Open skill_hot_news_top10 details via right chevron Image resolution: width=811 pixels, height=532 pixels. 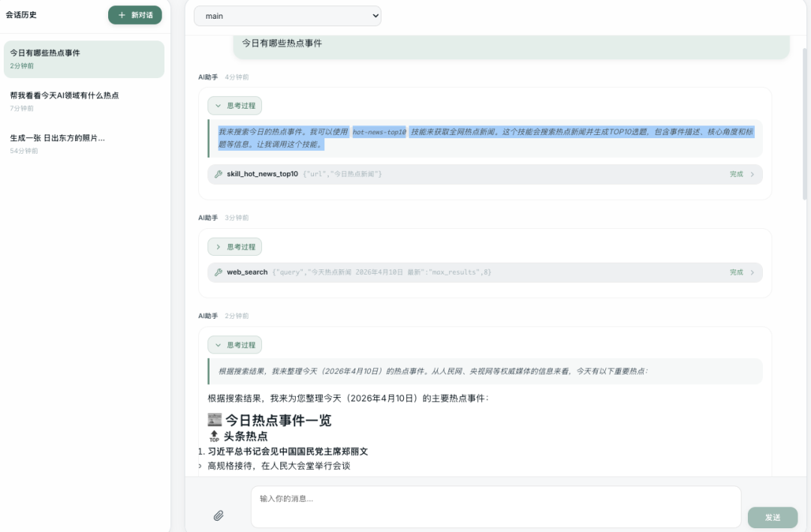[x=752, y=174]
